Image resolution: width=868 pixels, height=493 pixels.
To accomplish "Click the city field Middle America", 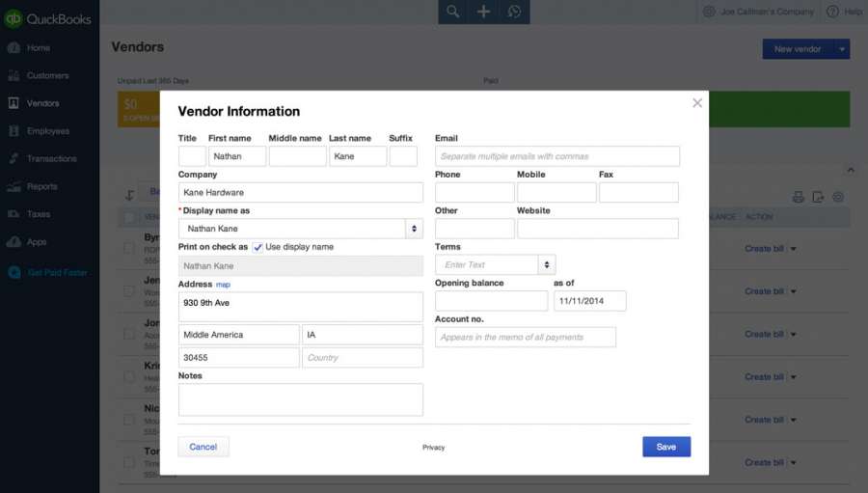I will click(238, 335).
